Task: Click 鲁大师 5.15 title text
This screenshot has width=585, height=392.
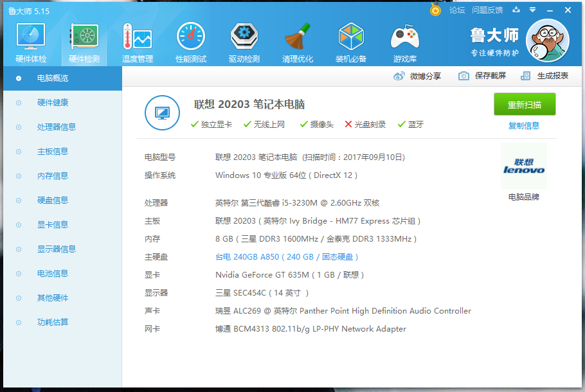Action: (29, 11)
